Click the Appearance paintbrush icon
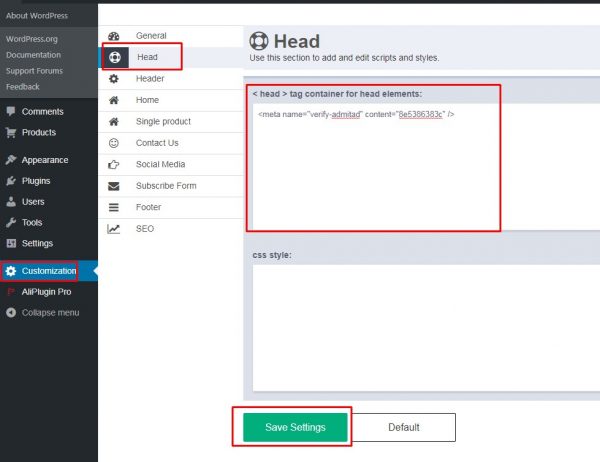The width and height of the screenshot is (600, 462). (x=11, y=160)
